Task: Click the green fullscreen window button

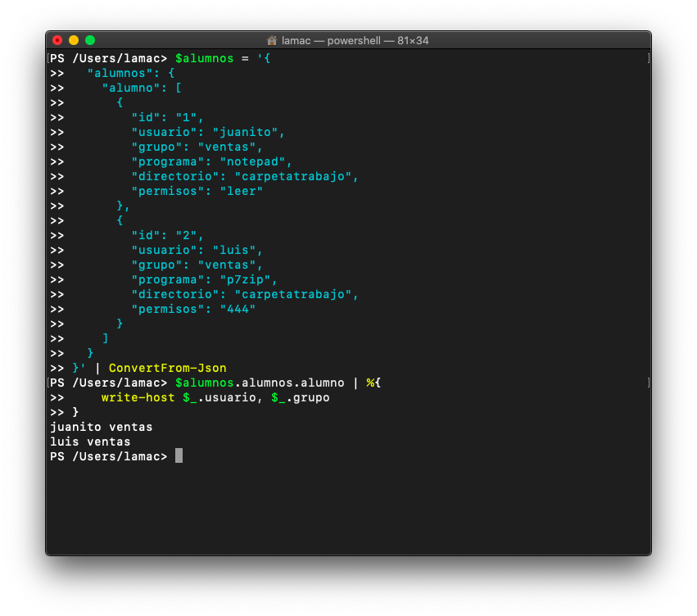Action: coord(90,40)
